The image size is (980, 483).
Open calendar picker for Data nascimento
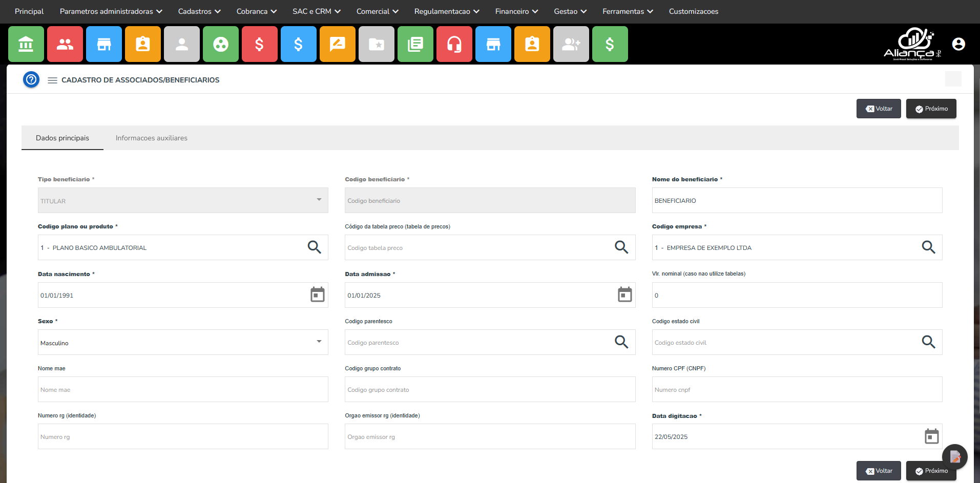coord(318,295)
